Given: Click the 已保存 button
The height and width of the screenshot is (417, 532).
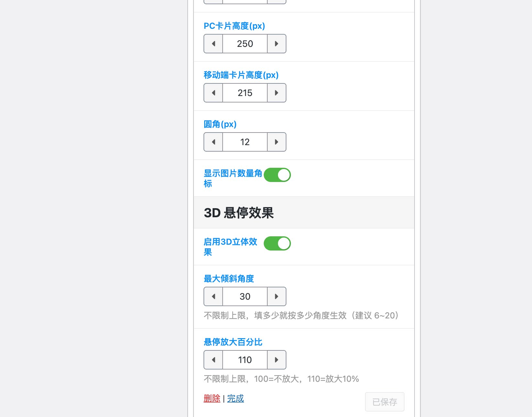Looking at the screenshot, I should point(384,402).
